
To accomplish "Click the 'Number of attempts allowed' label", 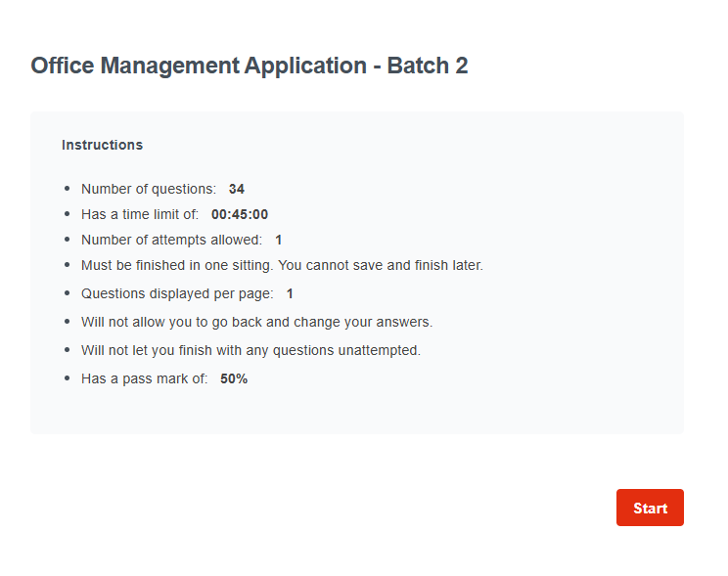I will 171,240.
